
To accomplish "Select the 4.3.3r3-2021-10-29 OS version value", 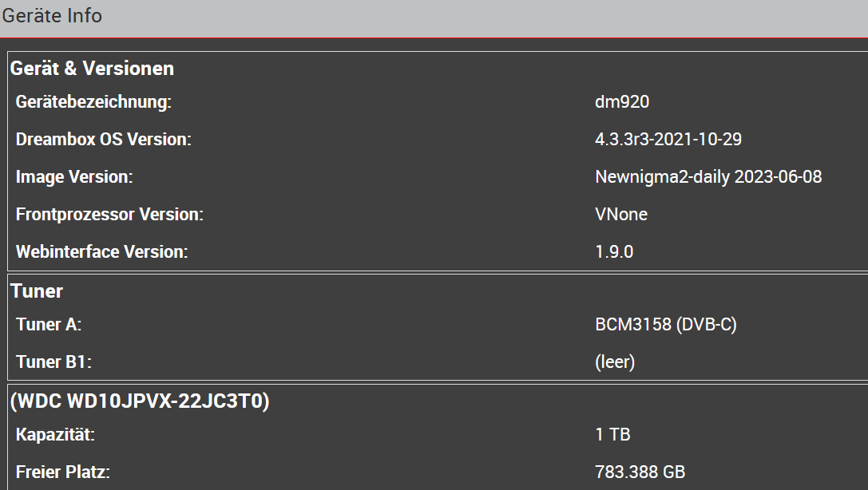I will (x=668, y=140).
